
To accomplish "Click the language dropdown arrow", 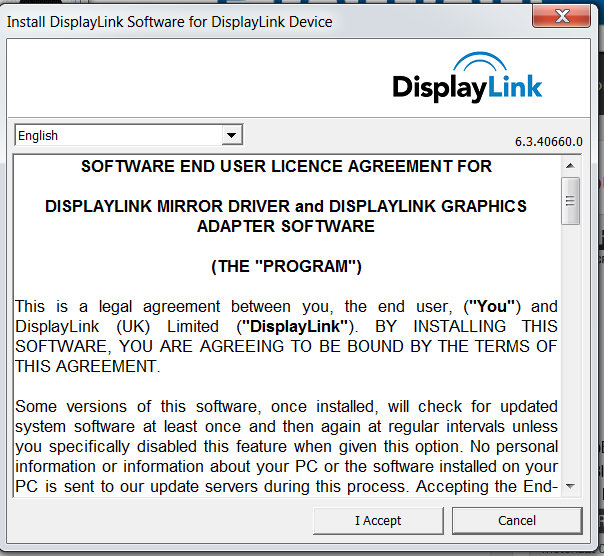I will [x=232, y=135].
